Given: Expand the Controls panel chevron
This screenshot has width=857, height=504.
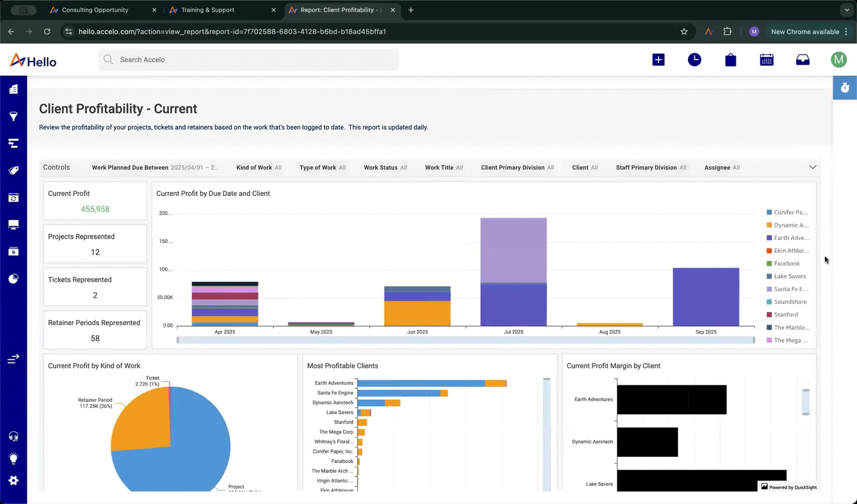Looking at the screenshot, I should [812, 167].
